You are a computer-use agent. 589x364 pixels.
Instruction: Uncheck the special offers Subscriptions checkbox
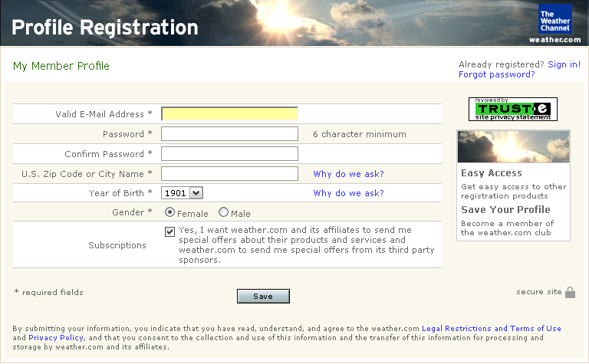pyautogui.click(x=169, y=231)
